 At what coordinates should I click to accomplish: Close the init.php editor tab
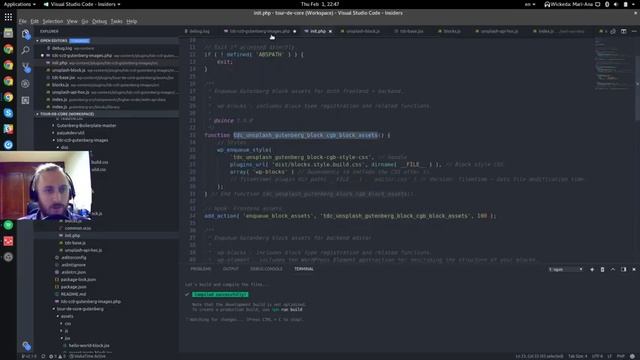pos(330,31)
